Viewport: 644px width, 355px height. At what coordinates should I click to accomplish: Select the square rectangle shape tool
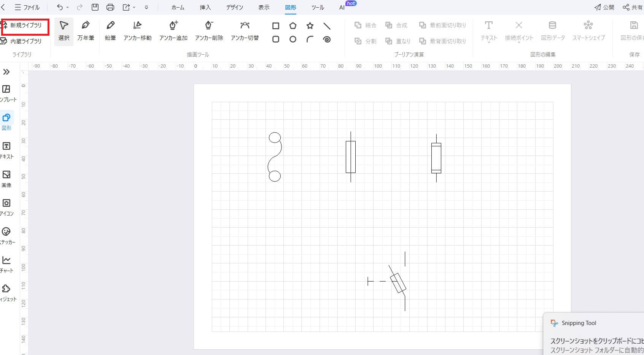click(x=276, y=26)
